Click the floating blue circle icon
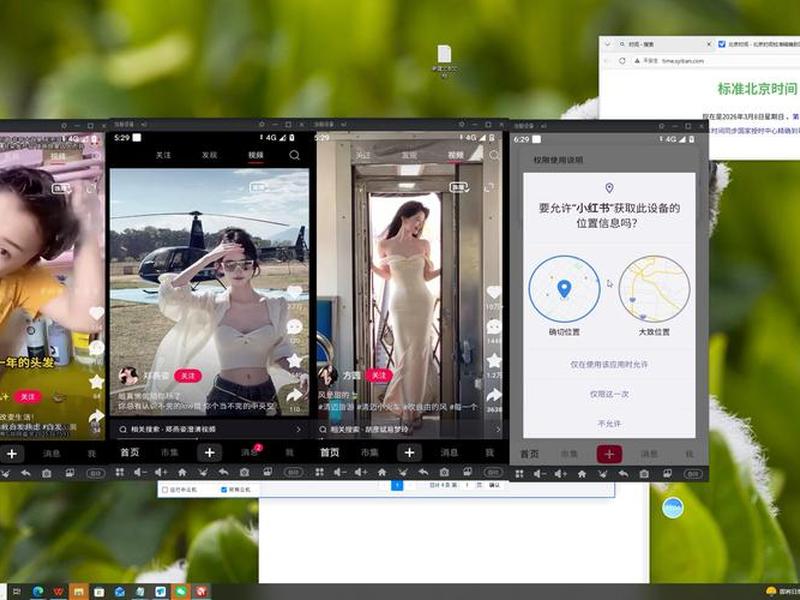Screen dimensions: 800x600 [x=673, y=508]
